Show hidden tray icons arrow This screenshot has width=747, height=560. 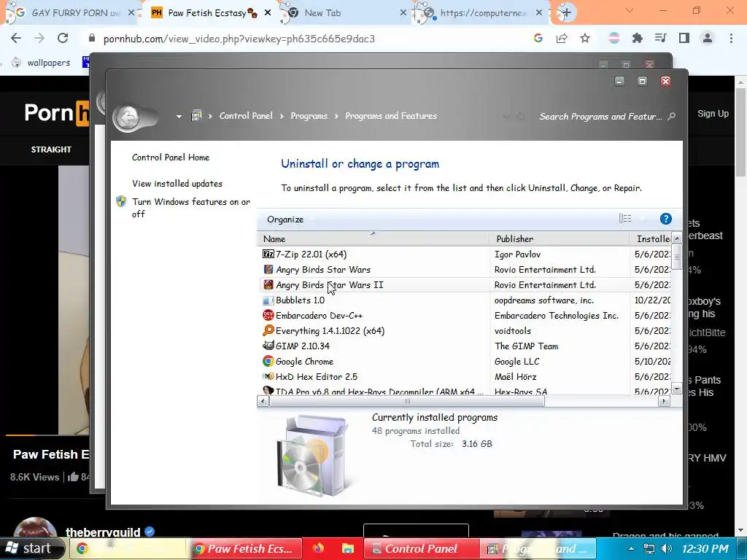(631, 548)
